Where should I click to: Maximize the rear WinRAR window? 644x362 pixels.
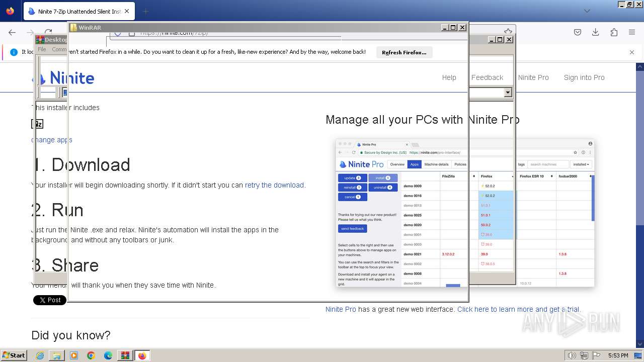click(x=500, y=39)
